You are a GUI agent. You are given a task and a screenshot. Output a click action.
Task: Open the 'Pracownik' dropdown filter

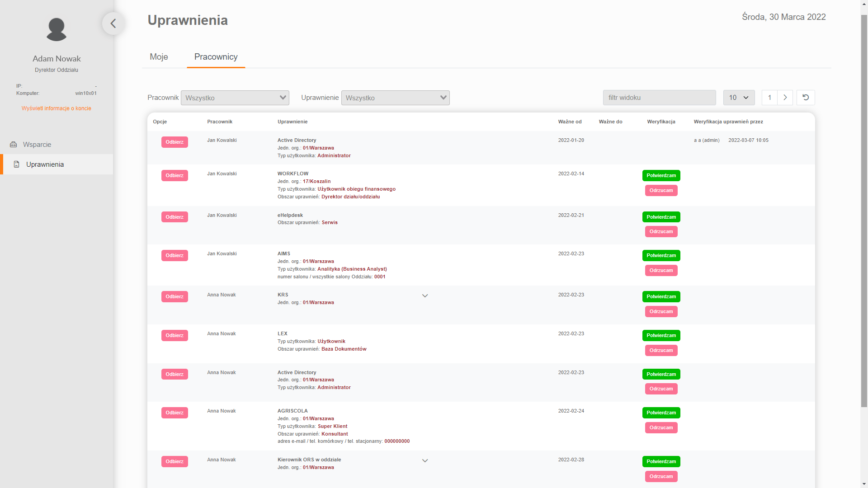234,97
